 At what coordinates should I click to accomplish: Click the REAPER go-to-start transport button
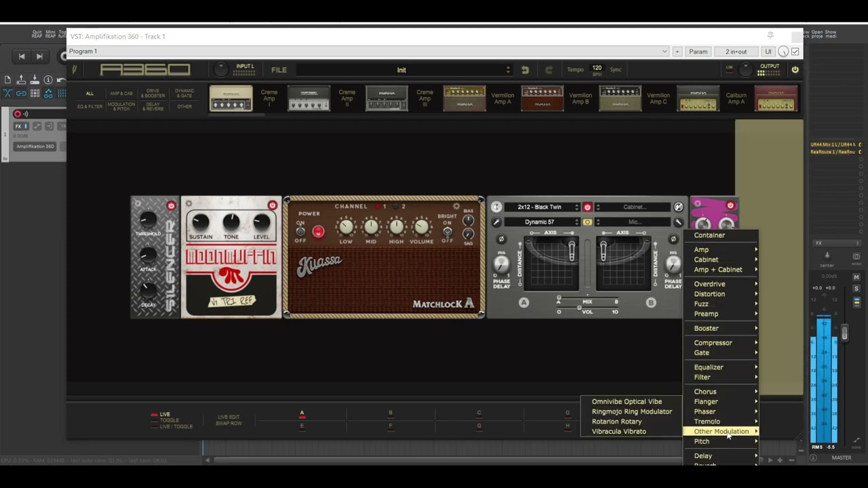pyautogui.click(x=22, y=56)
